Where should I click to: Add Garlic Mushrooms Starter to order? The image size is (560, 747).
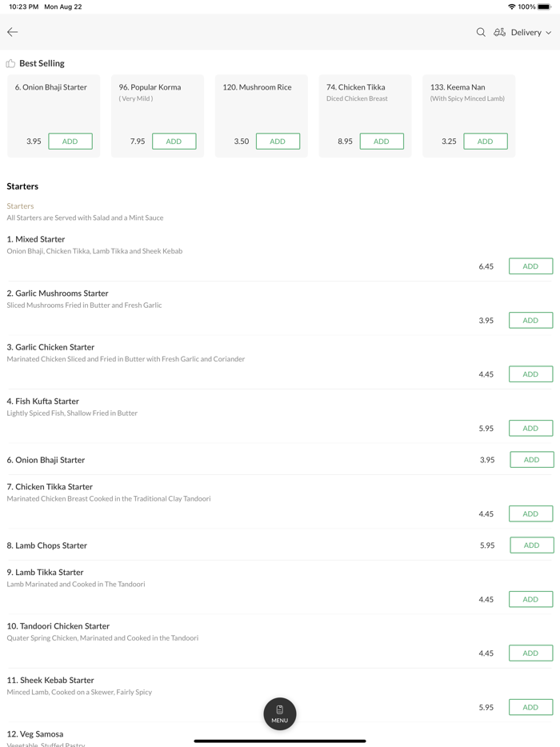(530, 320)
